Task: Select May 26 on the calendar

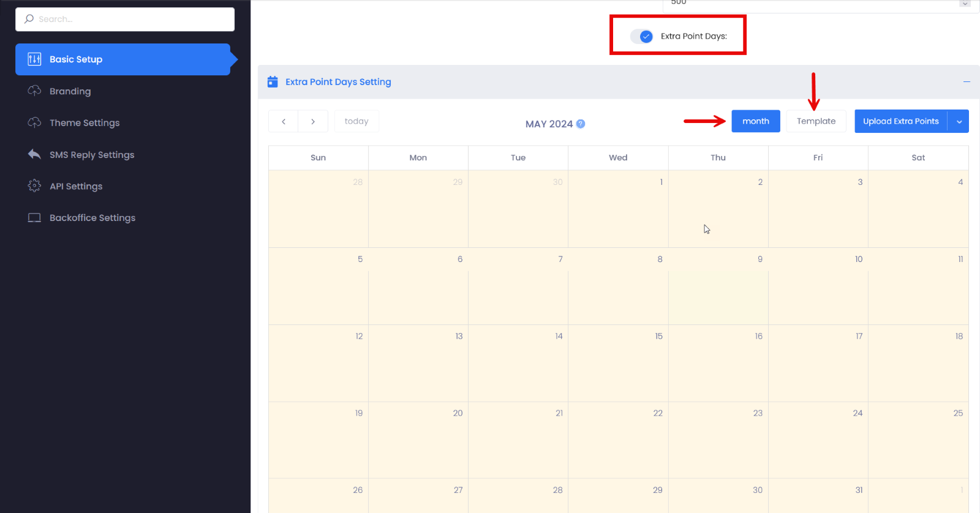Action: click(x=318, y=496)
